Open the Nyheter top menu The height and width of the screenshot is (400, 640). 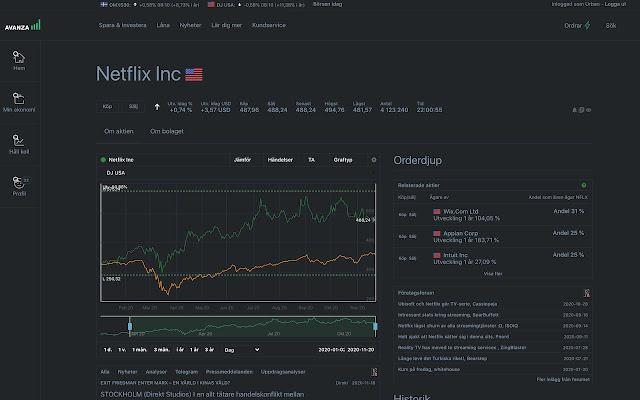(x=190, y=25)
